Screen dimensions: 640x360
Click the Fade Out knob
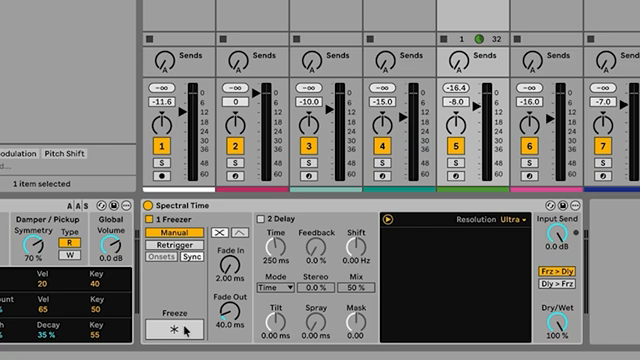pyautogui.click(x=230, y=312)
